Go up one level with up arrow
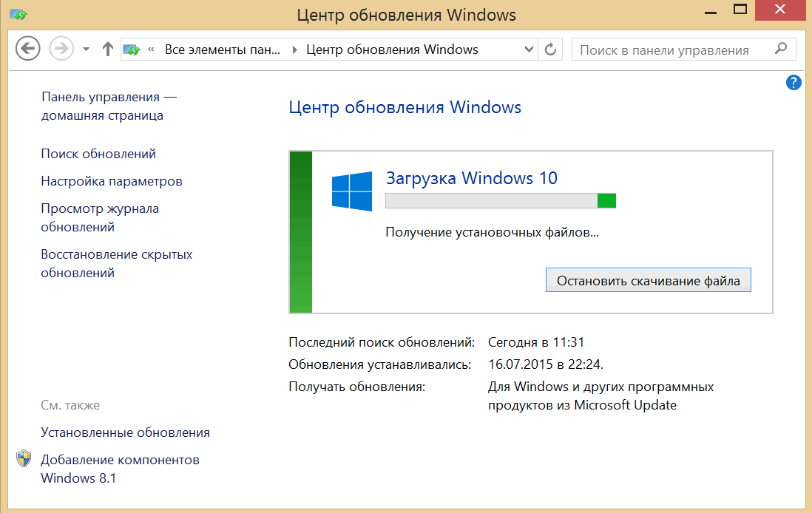The width and height of the screenshot is (812, 513). [x=107, y=50]
